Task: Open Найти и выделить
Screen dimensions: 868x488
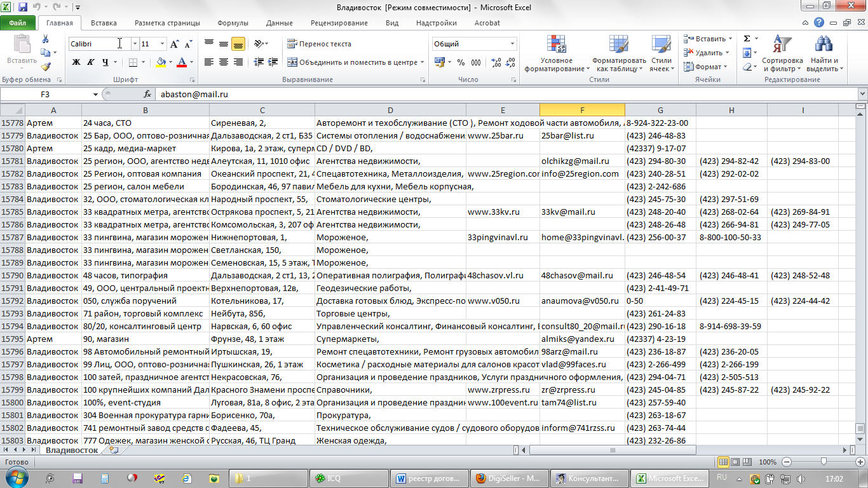Action: (824, 54)
